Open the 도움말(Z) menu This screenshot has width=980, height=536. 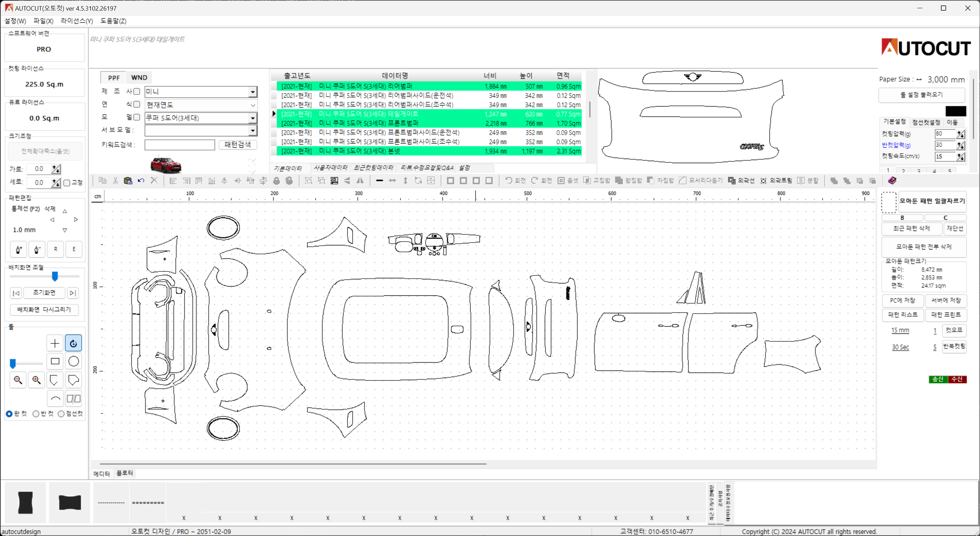[x=113, y=21]
